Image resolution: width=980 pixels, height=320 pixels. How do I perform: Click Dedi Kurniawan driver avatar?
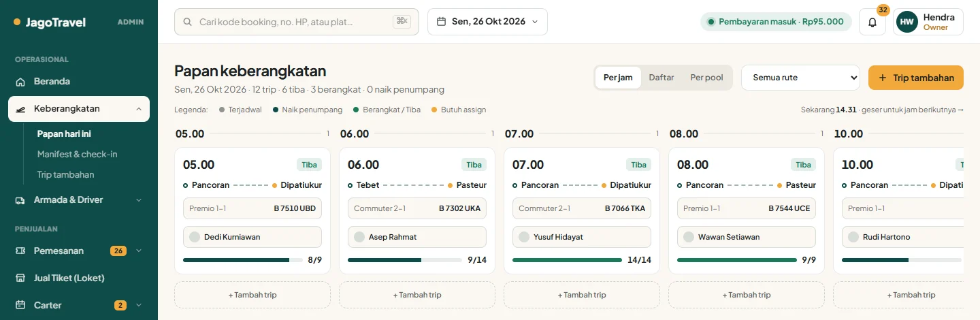click(x=195, y=237)
